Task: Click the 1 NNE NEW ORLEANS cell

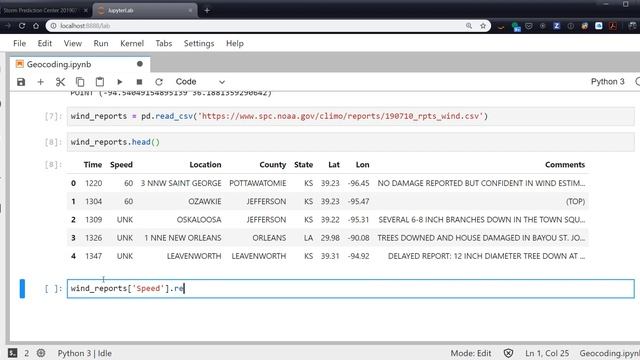Action: (182, 238)
